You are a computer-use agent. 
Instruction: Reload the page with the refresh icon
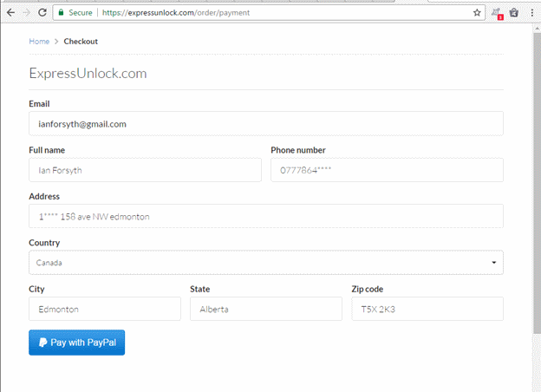(x=42, y=13)
